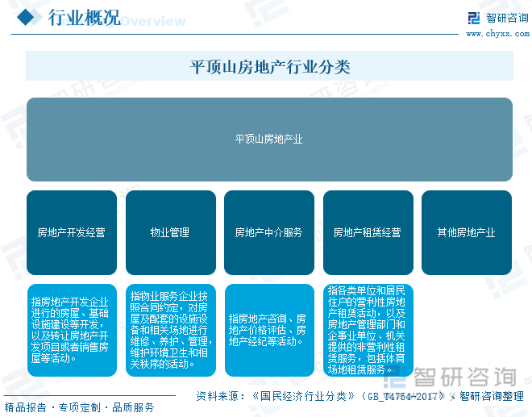Select the 房地产开发经营 category box
532x417 pixels.
tap(72, 232)
